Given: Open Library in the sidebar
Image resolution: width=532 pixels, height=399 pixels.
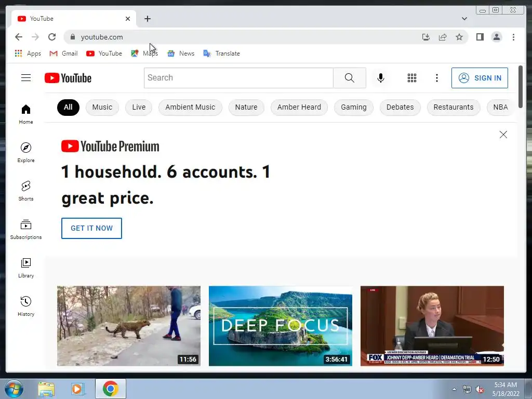Looking at the screenshot, I should pyautogui.click(x=26, y=268).
